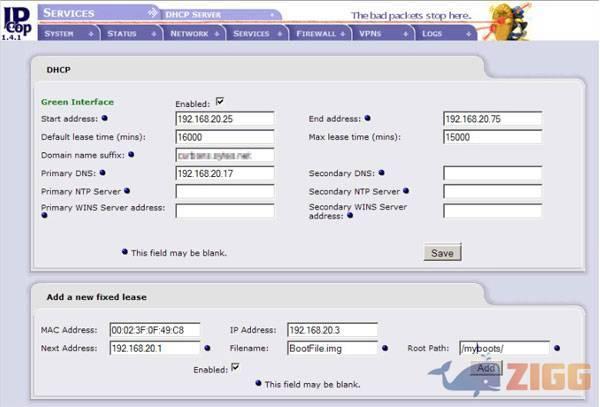Click the Root Path field
Screen dimensions: 600x407
coord(505,348)
